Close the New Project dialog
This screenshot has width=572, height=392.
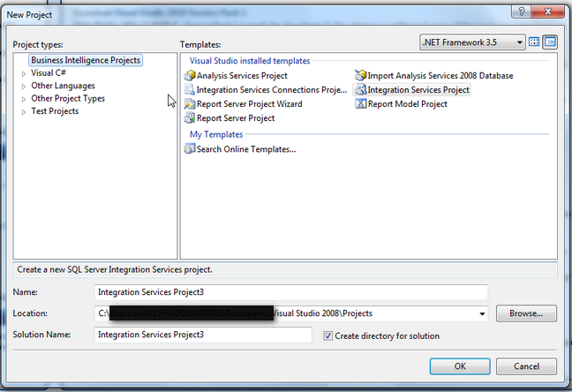[x=548, y=11]
